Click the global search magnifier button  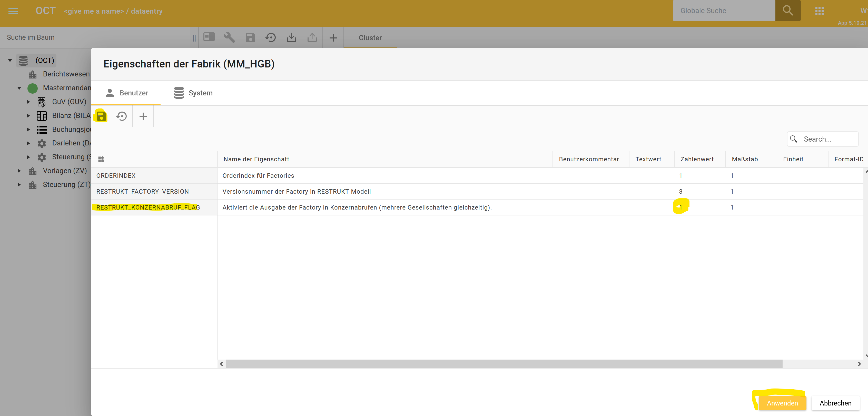click(787, 11)
